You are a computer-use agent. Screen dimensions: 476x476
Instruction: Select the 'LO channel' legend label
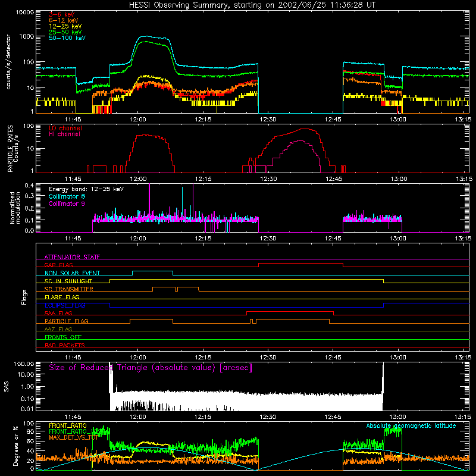point(65,128)
